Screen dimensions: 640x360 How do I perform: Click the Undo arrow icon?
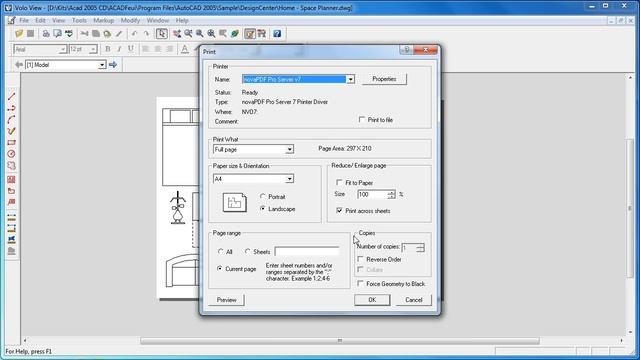pos(134,33)
